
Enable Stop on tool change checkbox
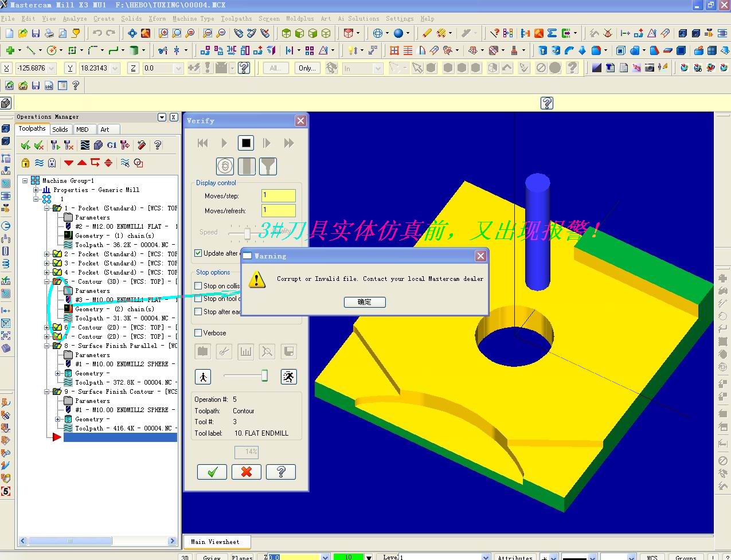[198, 299]
